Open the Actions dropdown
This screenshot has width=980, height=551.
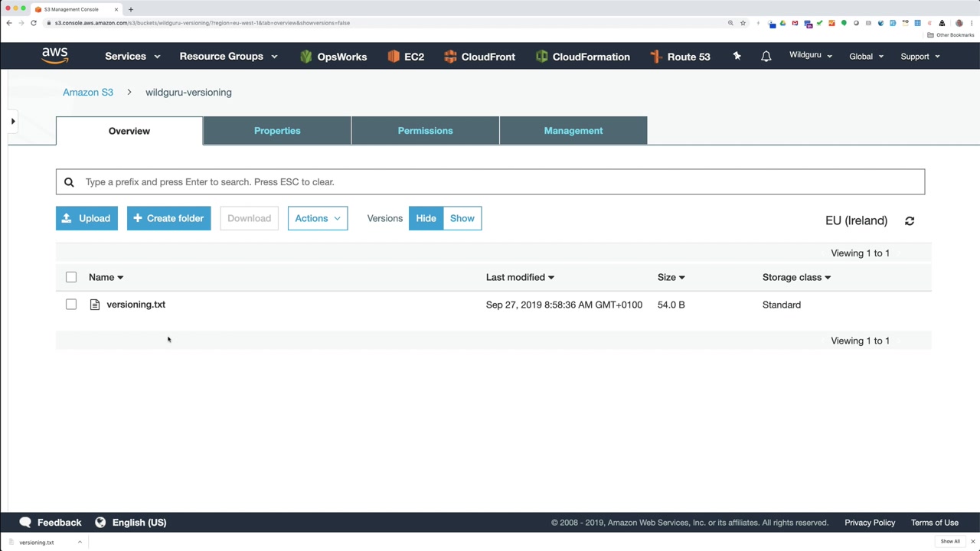318,218
